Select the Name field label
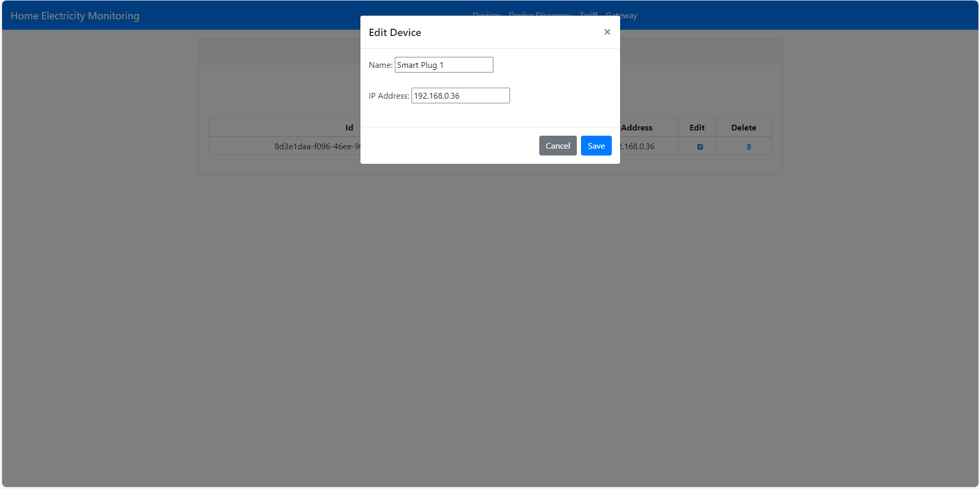This screenshot has width=980, height=489. (380, 65)
